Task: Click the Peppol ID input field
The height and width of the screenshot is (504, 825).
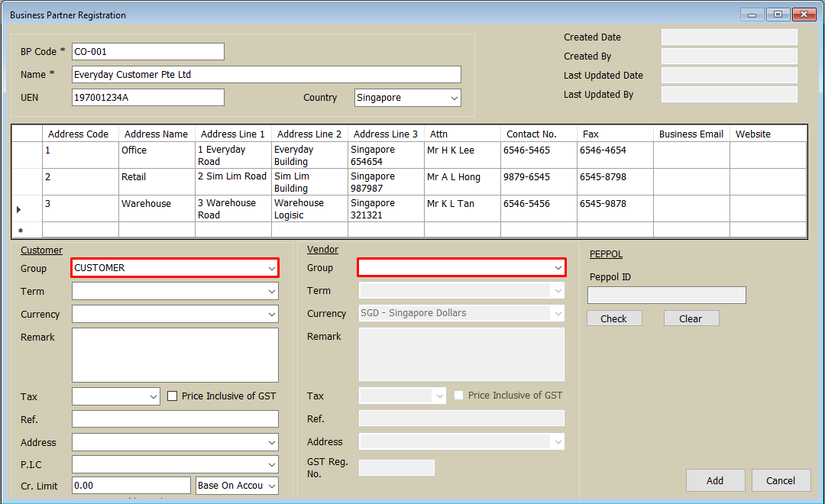Action: 666,296
